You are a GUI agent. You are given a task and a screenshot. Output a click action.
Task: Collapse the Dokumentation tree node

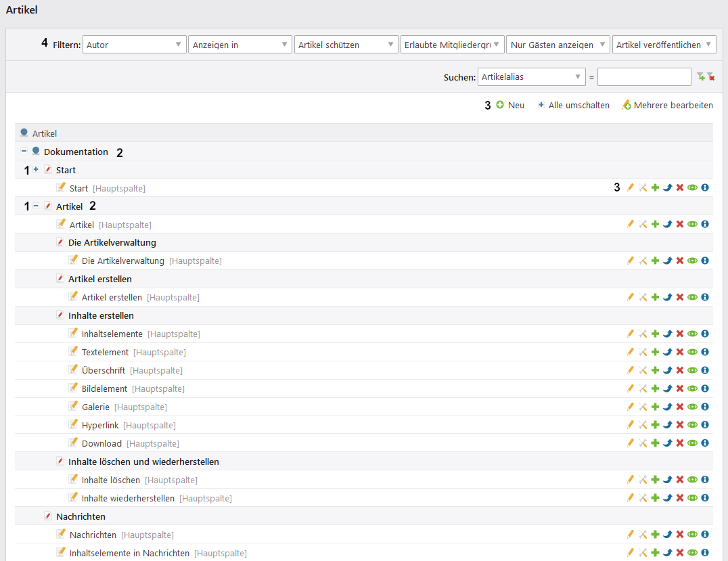[x=24, y=152]
